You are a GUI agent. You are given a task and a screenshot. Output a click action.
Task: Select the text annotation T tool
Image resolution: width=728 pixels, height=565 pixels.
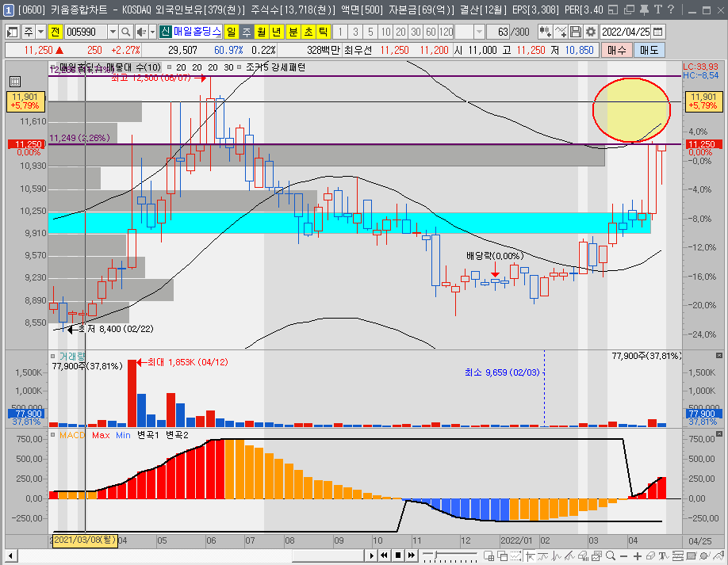(x=664, y=555)
